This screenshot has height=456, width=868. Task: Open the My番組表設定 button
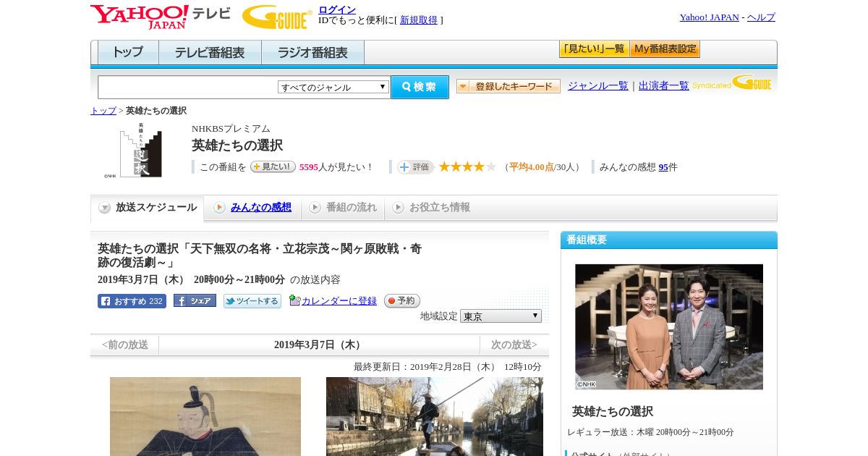pos(665,49)
